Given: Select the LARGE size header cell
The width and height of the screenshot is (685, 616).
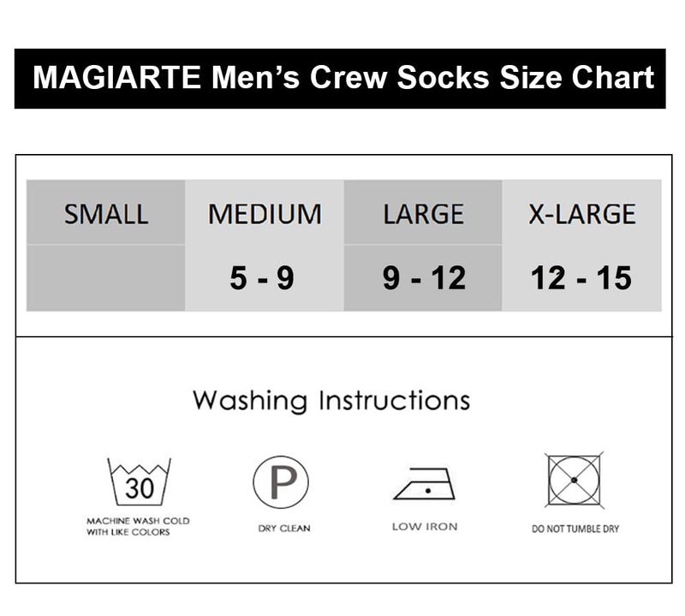Looking at the screenshot, I should click(423, 212).
